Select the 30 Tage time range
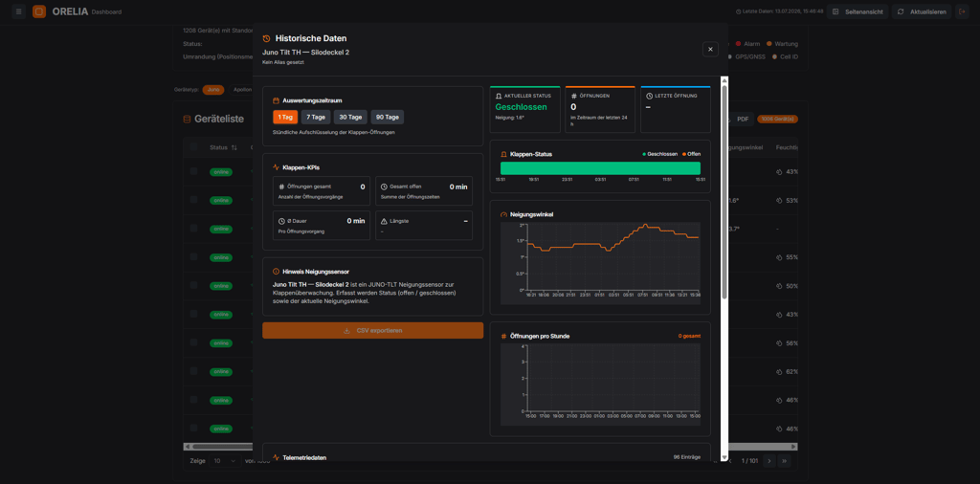The height and width of the screenshot is (484, 980). click(350, 118)
